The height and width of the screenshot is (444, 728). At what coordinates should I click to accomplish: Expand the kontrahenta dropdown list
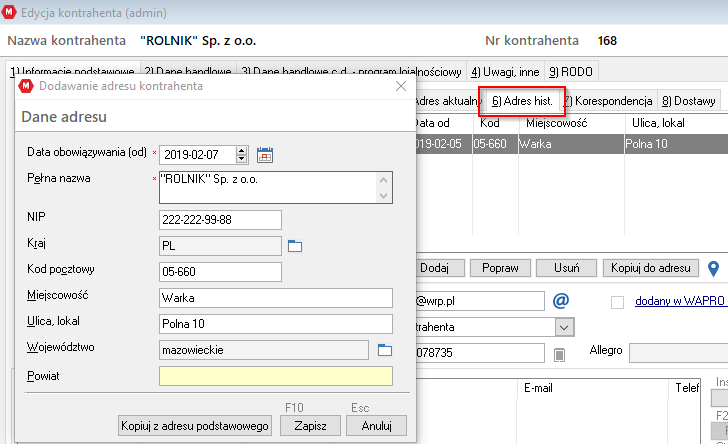coord(565,327)
